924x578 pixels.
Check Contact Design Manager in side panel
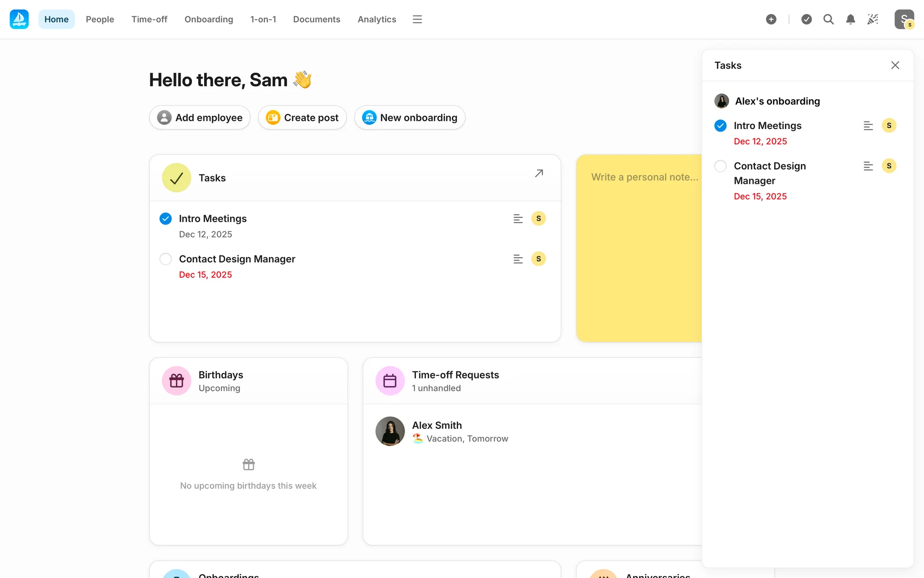(720, 166)
